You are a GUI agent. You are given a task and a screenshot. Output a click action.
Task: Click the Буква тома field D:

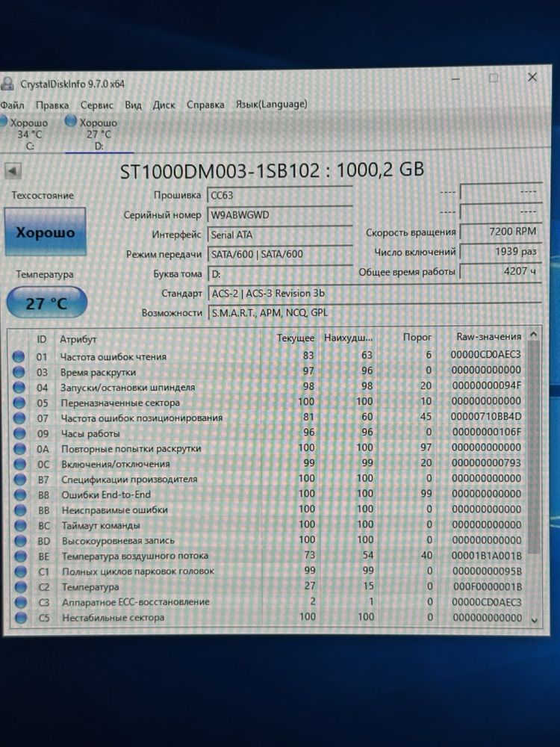(279, 274)
